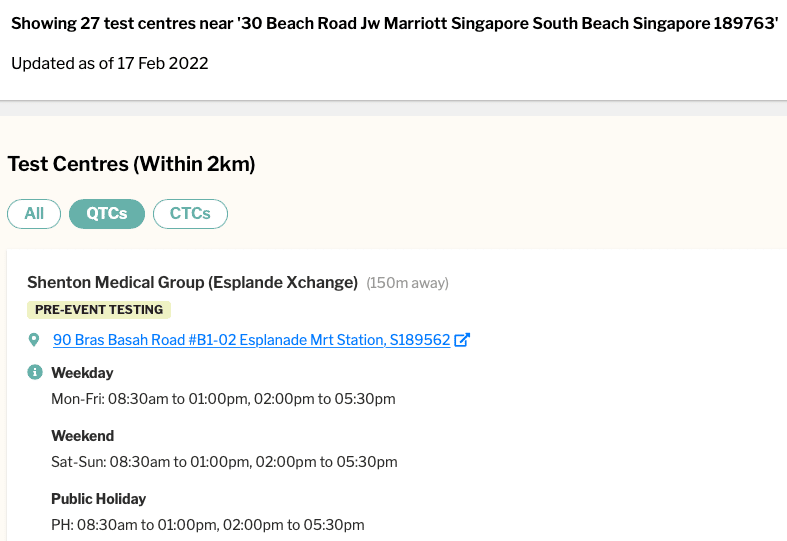
Task: Click the location pin icon beside the address
Action: (34, 341)
